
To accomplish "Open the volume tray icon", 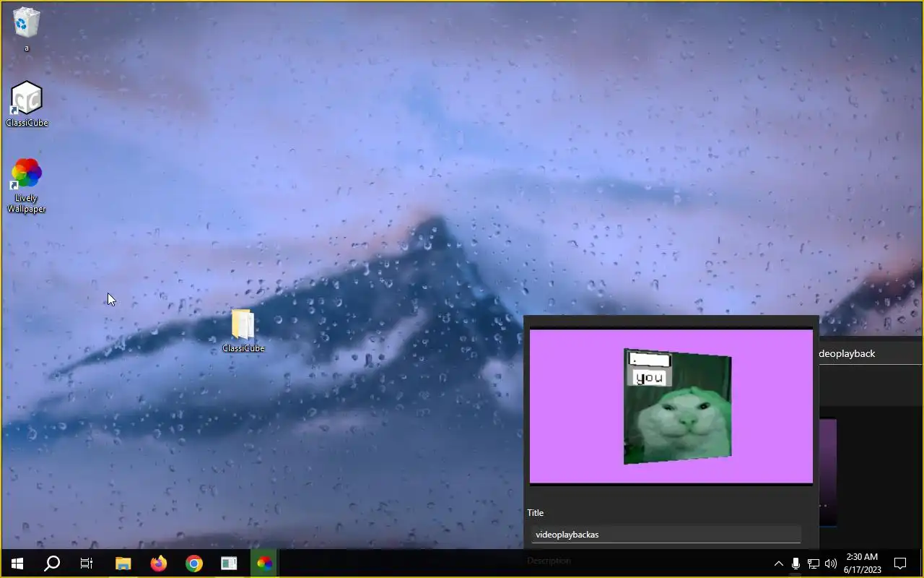I will tap(830, 564).
